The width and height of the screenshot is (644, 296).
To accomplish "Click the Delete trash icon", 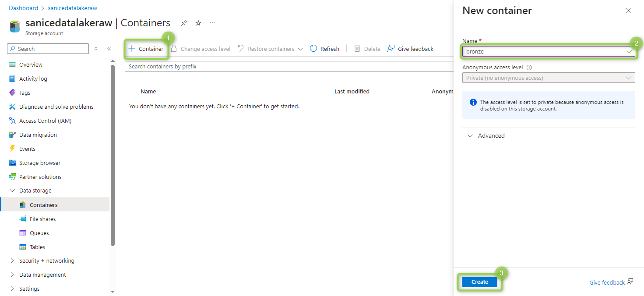I will click(x=357, y=48).
